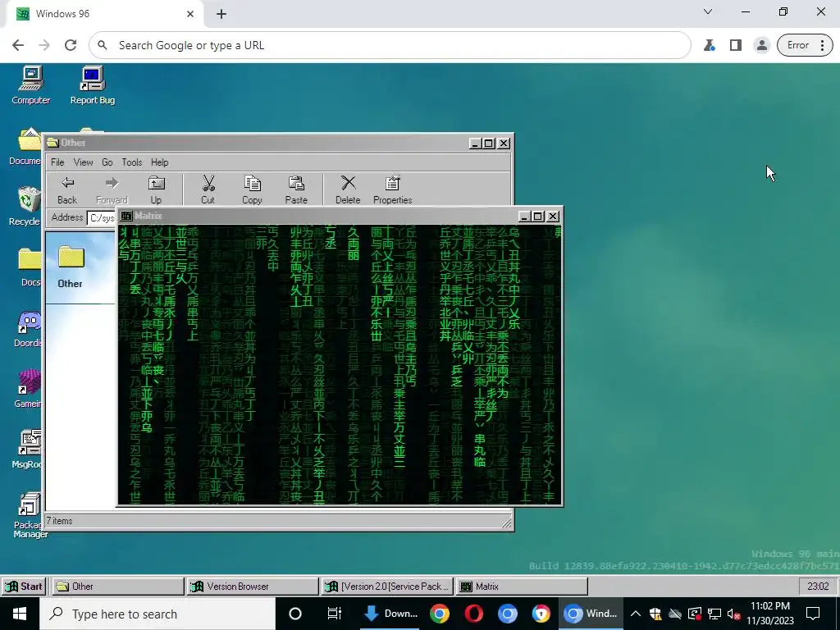Open the MsgRoom desktop icon
Viewport: 840px width, 630px height.
click(27, 449)
